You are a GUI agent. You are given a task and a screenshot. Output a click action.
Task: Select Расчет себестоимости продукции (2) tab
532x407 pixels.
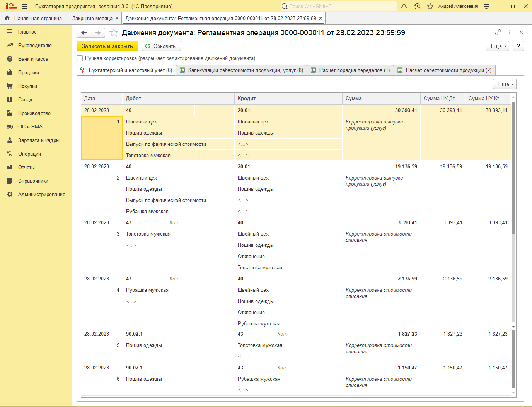point(445,70)
